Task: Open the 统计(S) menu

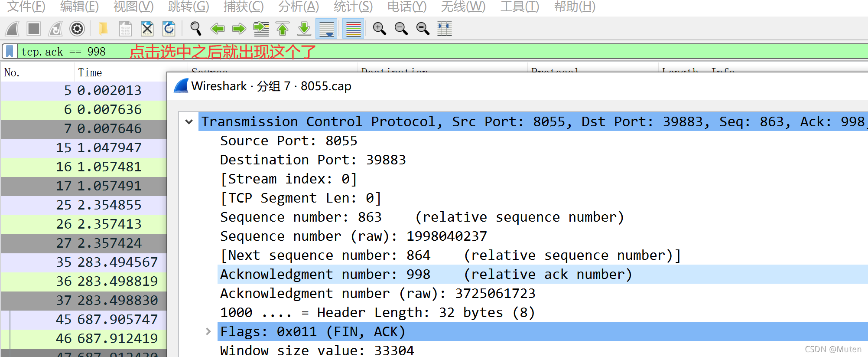Action: (353, 7)
